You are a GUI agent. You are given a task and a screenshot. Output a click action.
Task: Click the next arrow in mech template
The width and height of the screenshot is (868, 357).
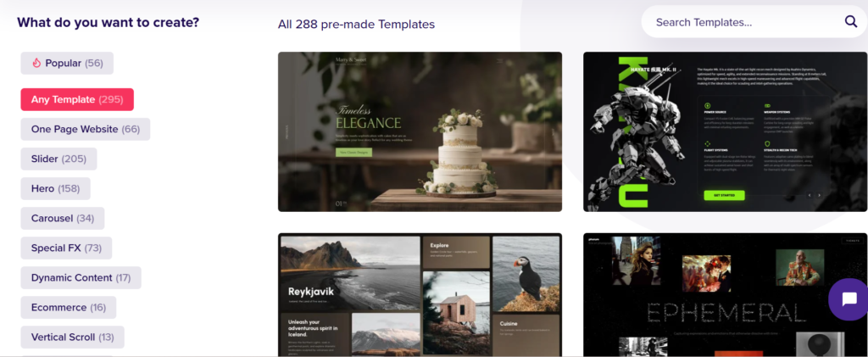tap(820, 195)
